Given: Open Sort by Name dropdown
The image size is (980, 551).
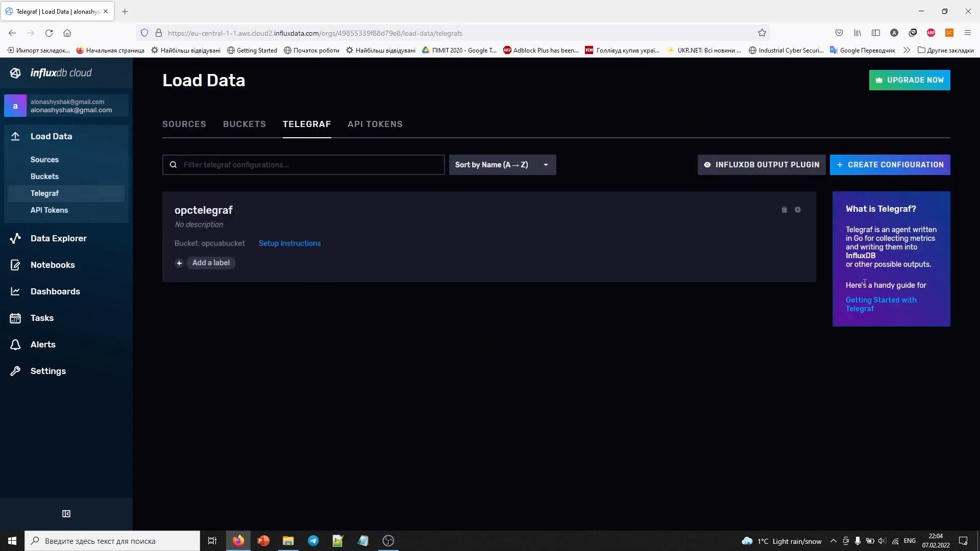Looking at the screenshot, I should coord(502,165).
